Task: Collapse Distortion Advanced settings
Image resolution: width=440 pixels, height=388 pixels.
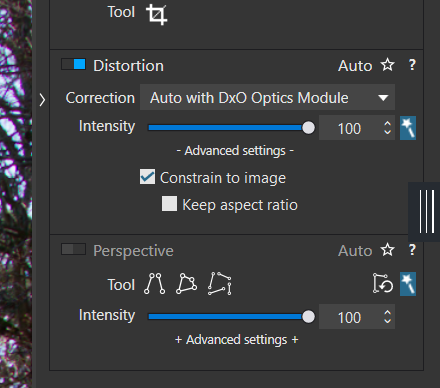Action: coord(235,151)
